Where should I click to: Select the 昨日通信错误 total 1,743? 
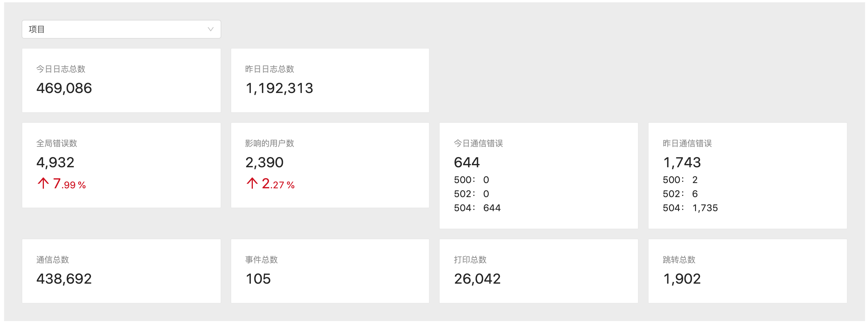(682, 162)
